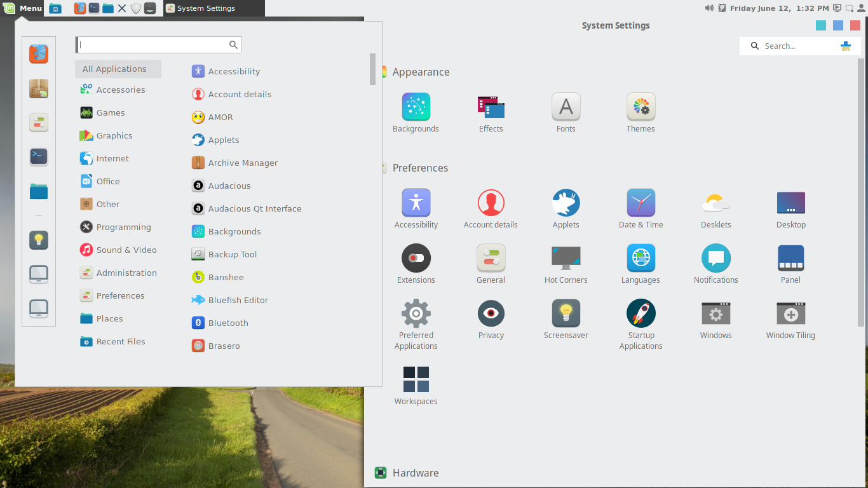The width and height of the screenshot is (868, 488).
Task: Open Accessibility in System Settings Preferences
Action: point(416,208)
